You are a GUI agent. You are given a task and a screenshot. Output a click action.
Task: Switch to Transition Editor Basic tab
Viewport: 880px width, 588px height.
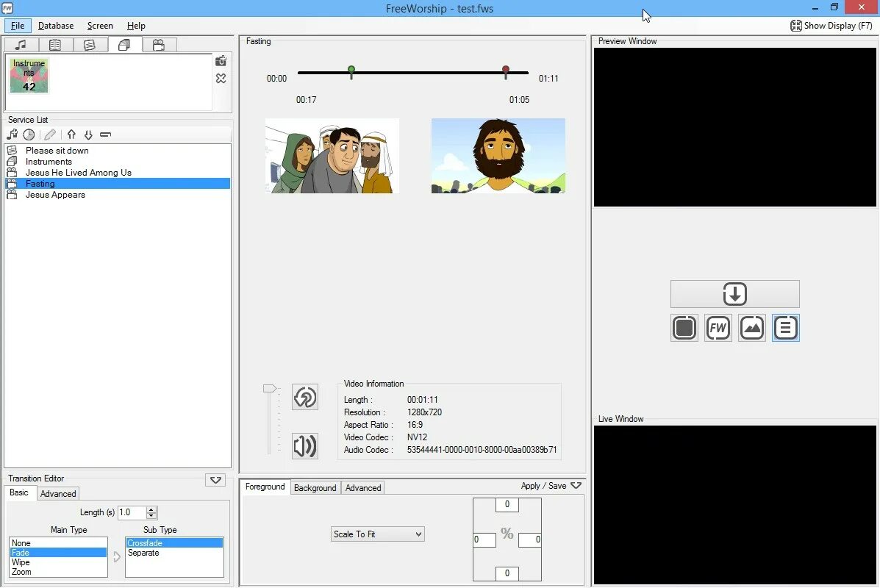[x=19, y=492]
